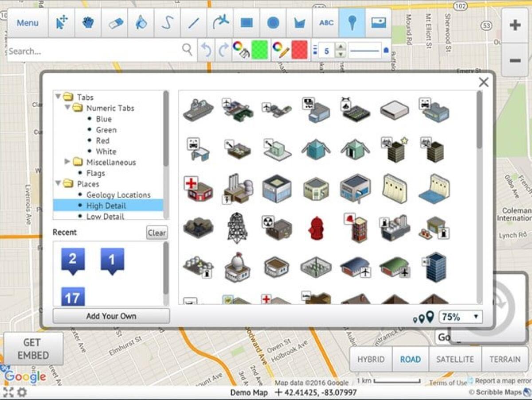Select the freehand Scribble drawing tool
This screenshot has width=532, height=400.
167,22
